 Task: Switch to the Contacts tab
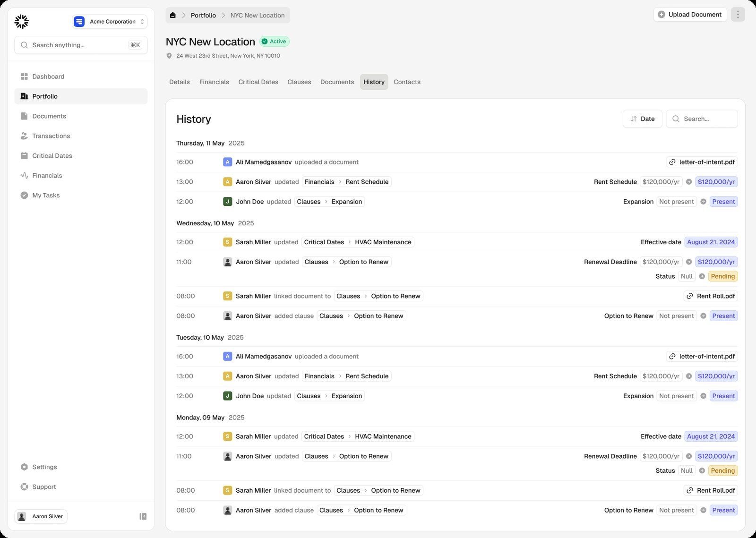[x=407, y=82]
